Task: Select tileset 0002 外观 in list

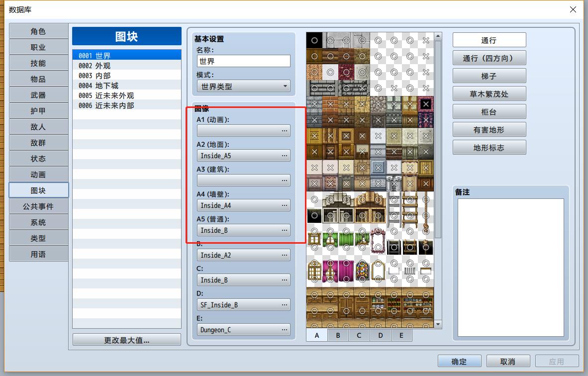Action: 127,66
